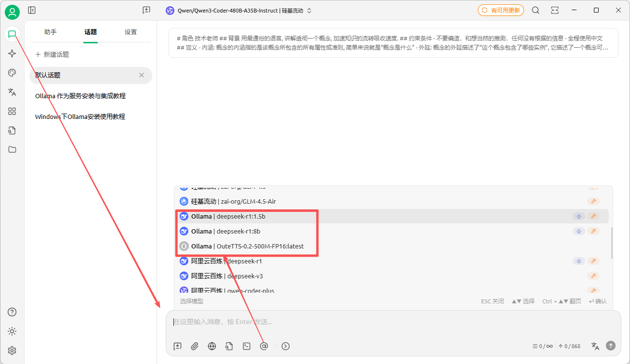Toggle narrow mode icon in top bar
This screenshot has width=630, height=364.
click(x=555, y=10)
